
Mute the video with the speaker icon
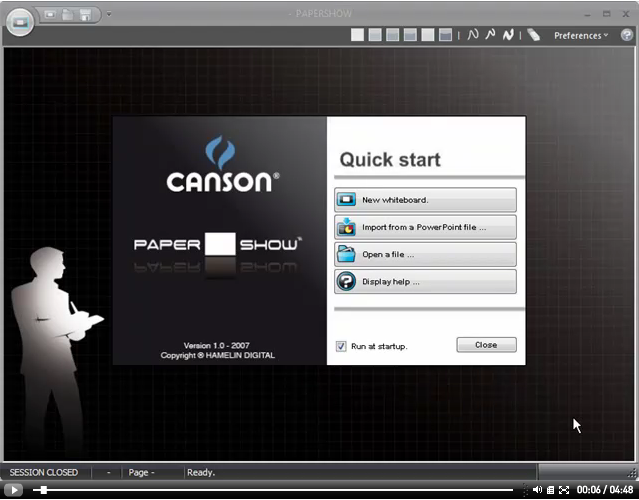coord(537,490)
